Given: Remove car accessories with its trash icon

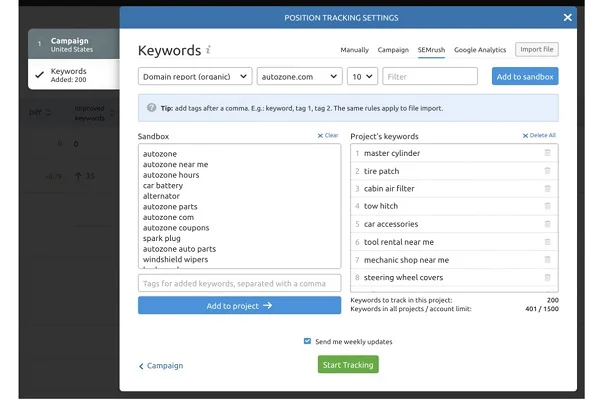Looking at the screenshot, I should tap(547, 224).
